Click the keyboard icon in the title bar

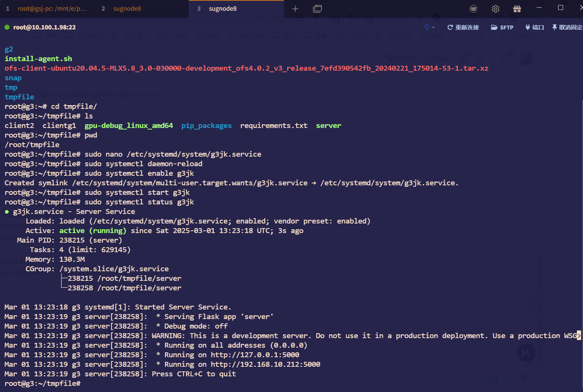point(474,8)
